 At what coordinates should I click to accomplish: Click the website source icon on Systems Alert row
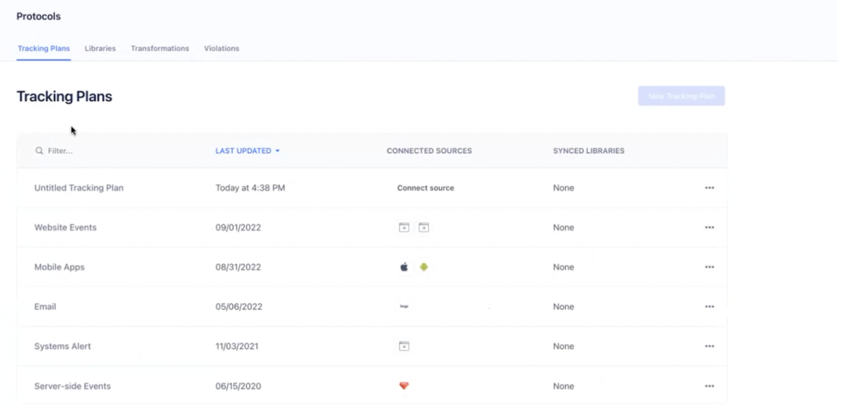tap(404, 346)
